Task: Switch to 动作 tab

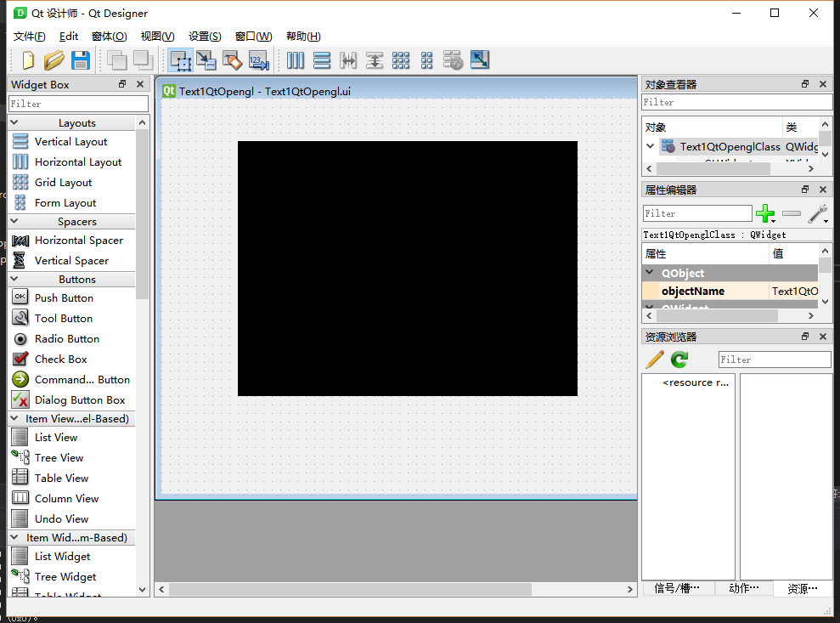Action: click(x=744, y=588)
